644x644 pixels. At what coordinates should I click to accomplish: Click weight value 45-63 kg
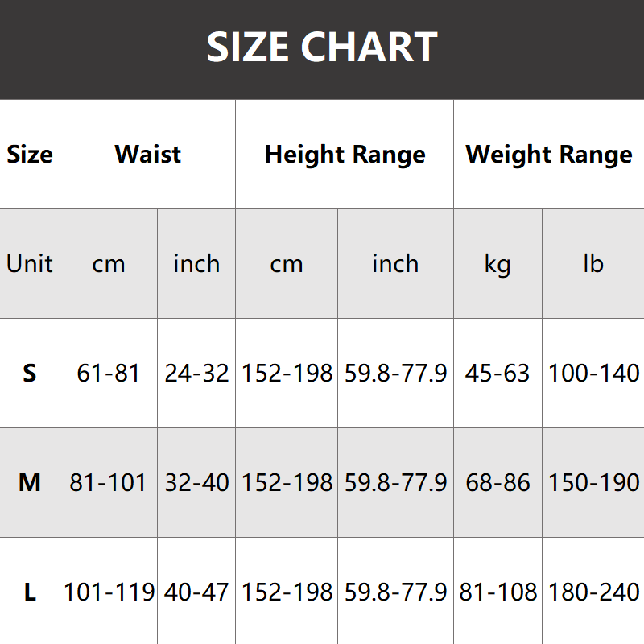(497, 374)
